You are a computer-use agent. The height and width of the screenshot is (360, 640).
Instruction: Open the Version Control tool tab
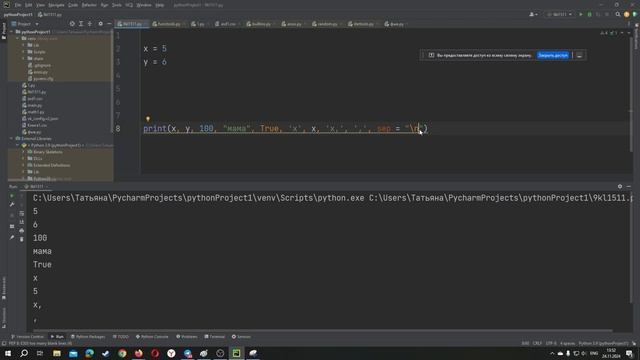click(x=27, y=337)
